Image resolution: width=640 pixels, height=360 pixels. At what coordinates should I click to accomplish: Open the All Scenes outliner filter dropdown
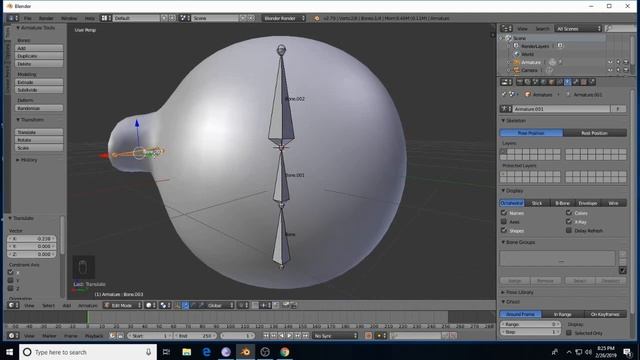[578, 29]
